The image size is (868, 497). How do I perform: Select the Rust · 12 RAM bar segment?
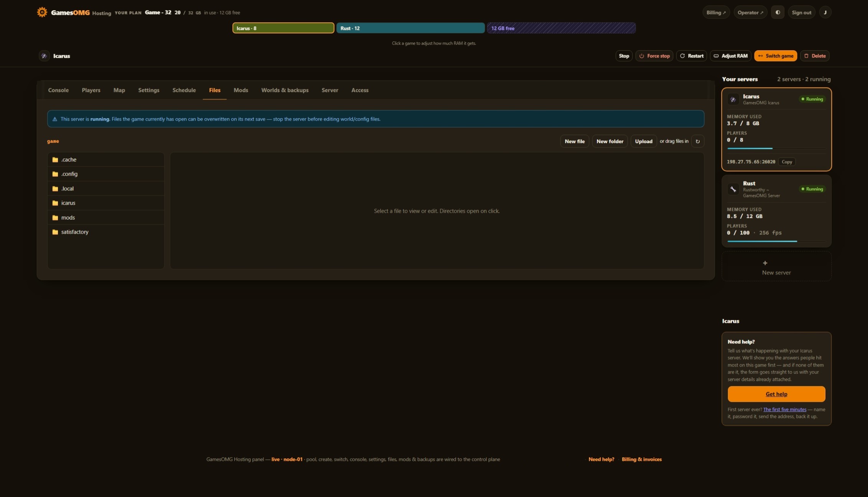(410, 28)
